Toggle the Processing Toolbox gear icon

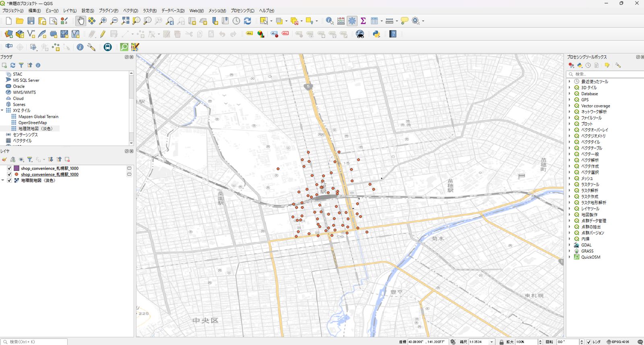352,21
